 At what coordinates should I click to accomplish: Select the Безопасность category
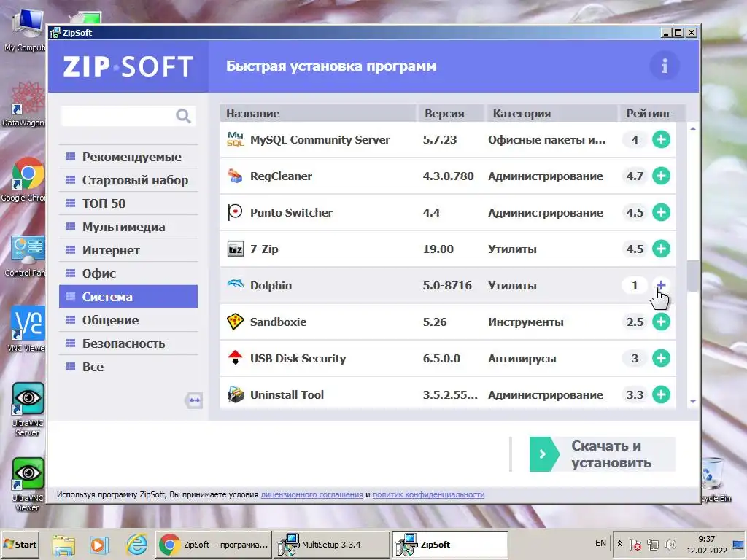[128, 343]
